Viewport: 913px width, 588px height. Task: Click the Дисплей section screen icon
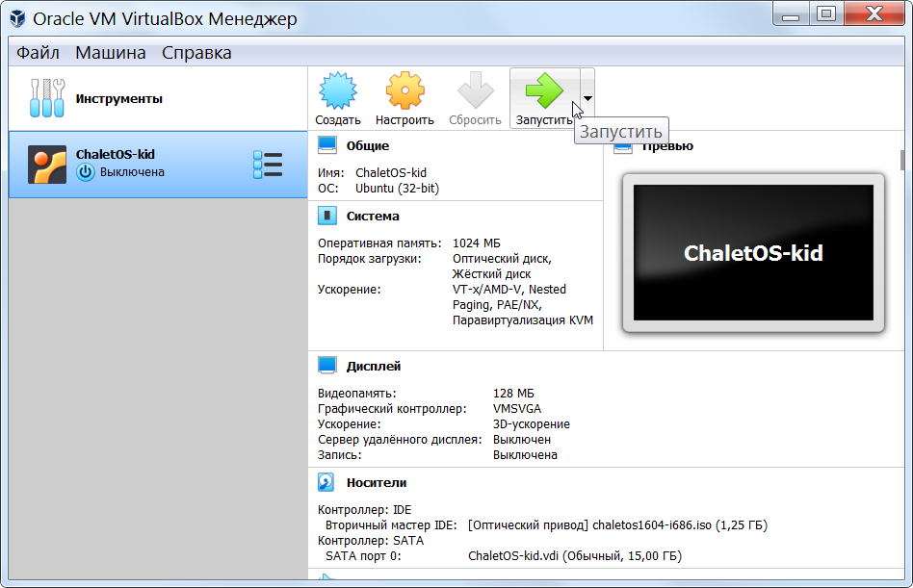[327, 366]
